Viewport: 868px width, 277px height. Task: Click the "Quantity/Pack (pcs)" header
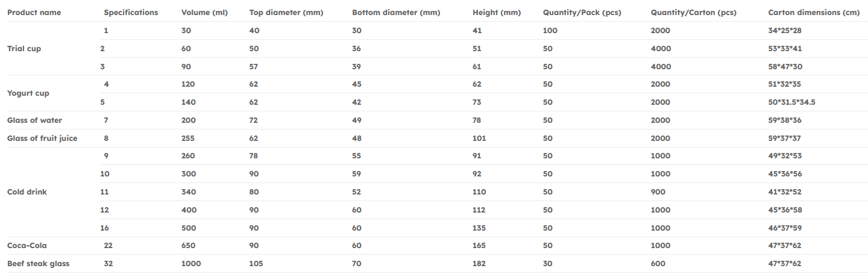[x=582, y=13]
